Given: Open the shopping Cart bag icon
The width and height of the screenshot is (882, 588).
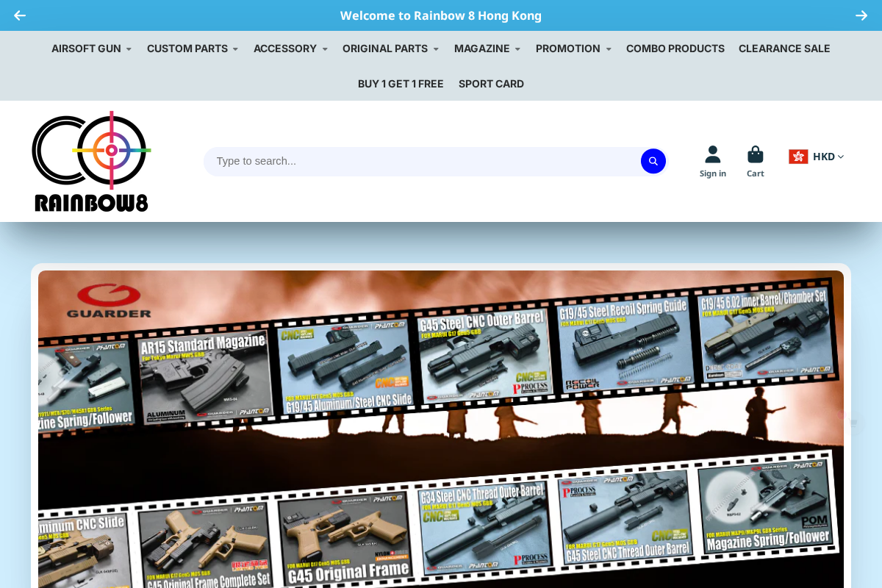Looking at the screenshot, I should [x=756, y=153].
